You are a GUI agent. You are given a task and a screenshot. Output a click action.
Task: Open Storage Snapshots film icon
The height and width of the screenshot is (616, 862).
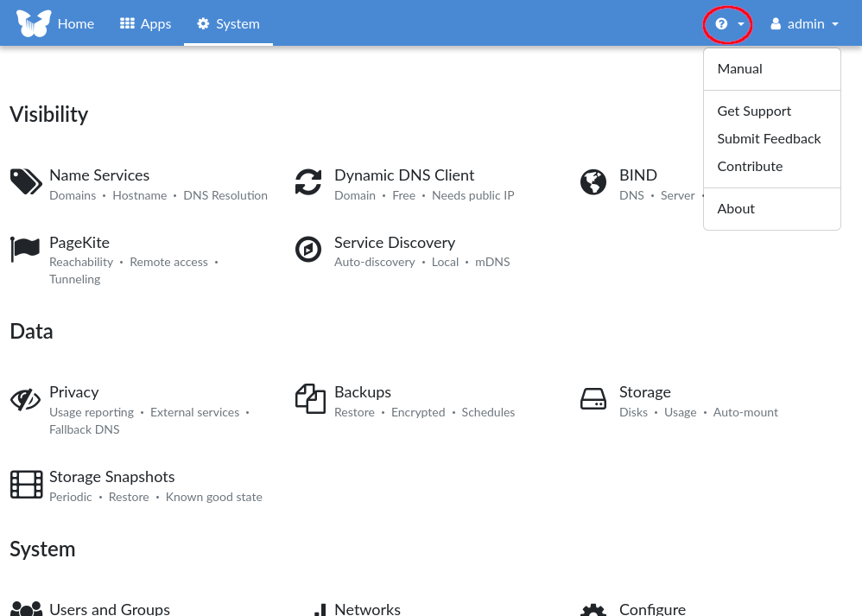pos(26,484)
